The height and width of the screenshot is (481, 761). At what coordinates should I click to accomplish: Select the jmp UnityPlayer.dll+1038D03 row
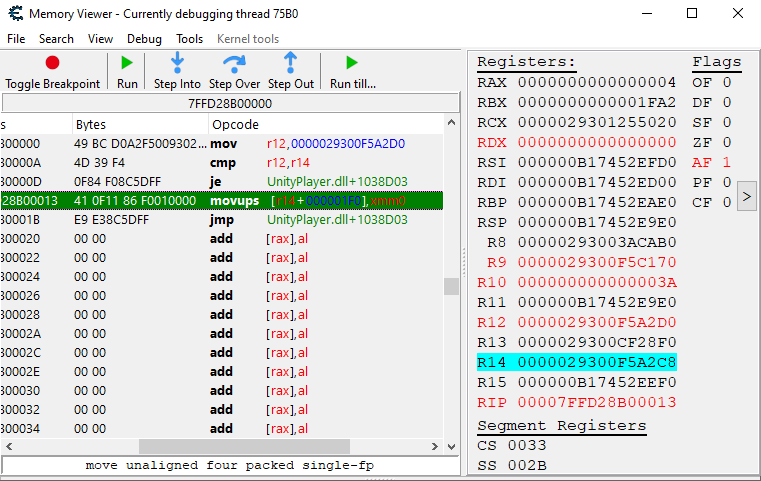(x=222, y=219)
